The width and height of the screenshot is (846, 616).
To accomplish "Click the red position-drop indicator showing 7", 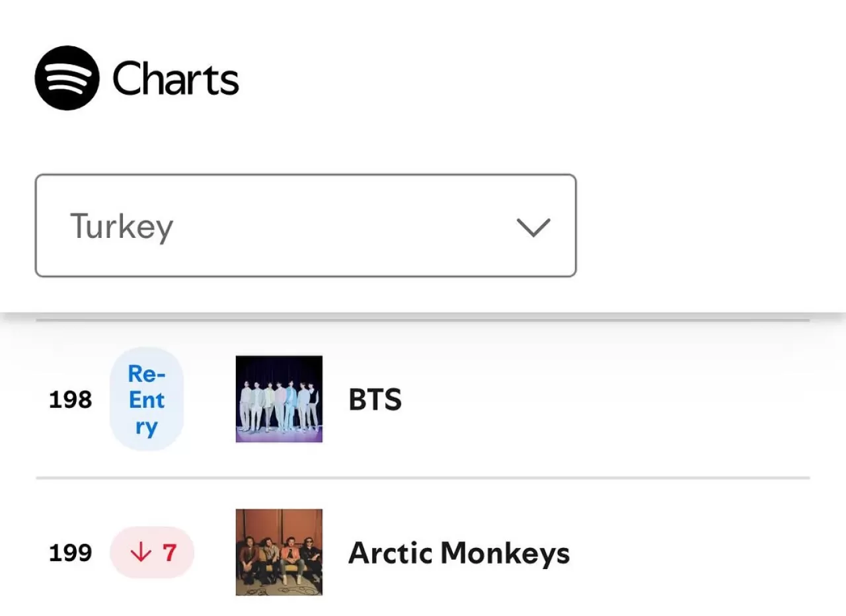I will [x=152, y=553].
